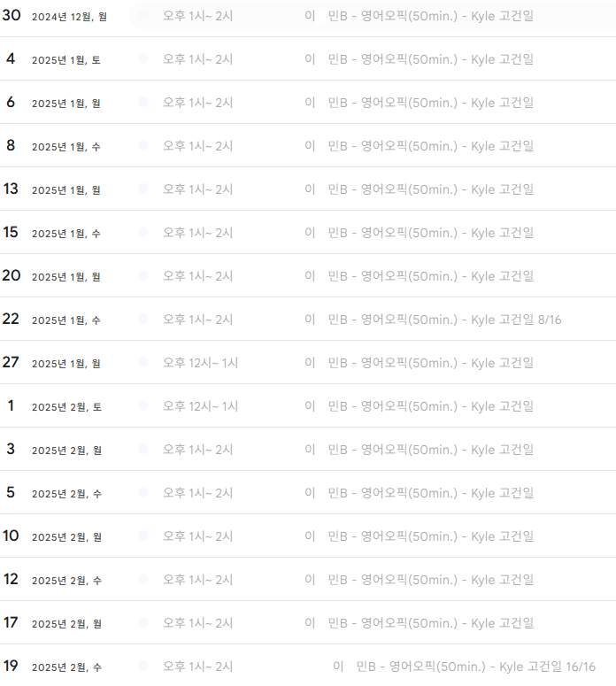Screen dimensions: 616x686
Task: Open the 영어오픽 event title on February 12
Action: click(430, 580)
